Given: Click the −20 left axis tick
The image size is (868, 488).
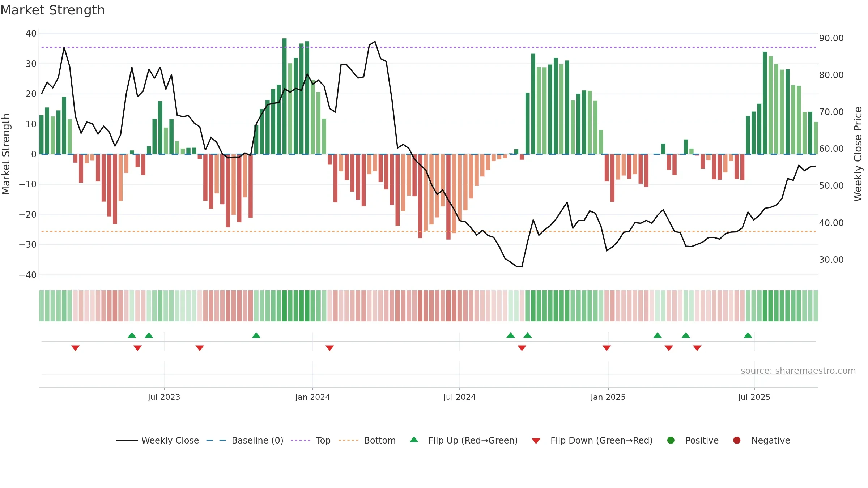Looking at the screenshot, I should tap(28, 214).
